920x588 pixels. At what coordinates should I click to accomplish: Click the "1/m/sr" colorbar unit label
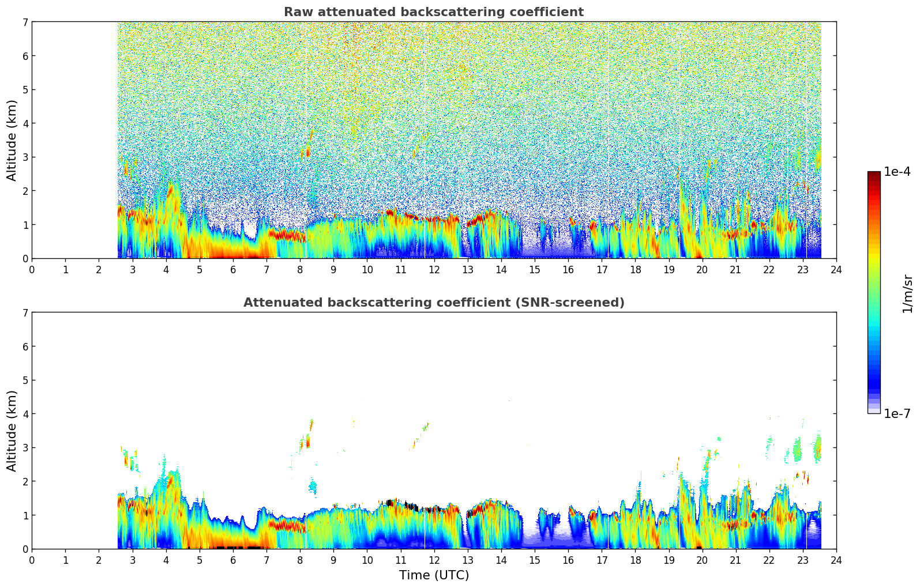[x=907, y=293]
